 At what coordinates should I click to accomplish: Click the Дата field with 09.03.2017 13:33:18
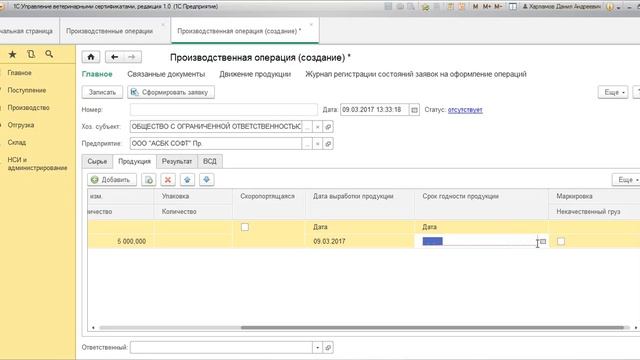pos(375,110)
